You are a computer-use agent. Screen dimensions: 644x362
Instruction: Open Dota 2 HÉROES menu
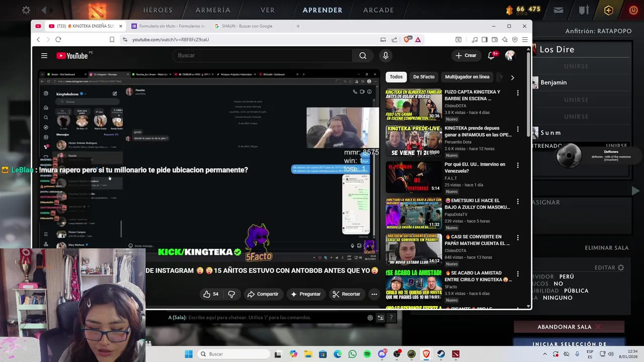click(x=157, y=10)
